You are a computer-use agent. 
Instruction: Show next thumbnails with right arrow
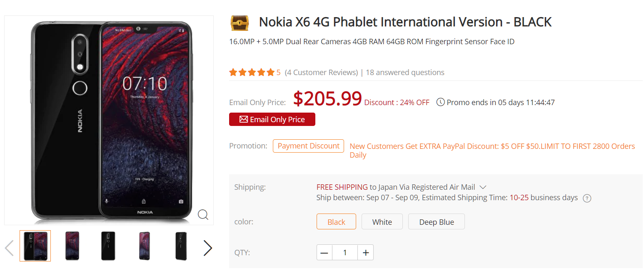click(207, 248)
